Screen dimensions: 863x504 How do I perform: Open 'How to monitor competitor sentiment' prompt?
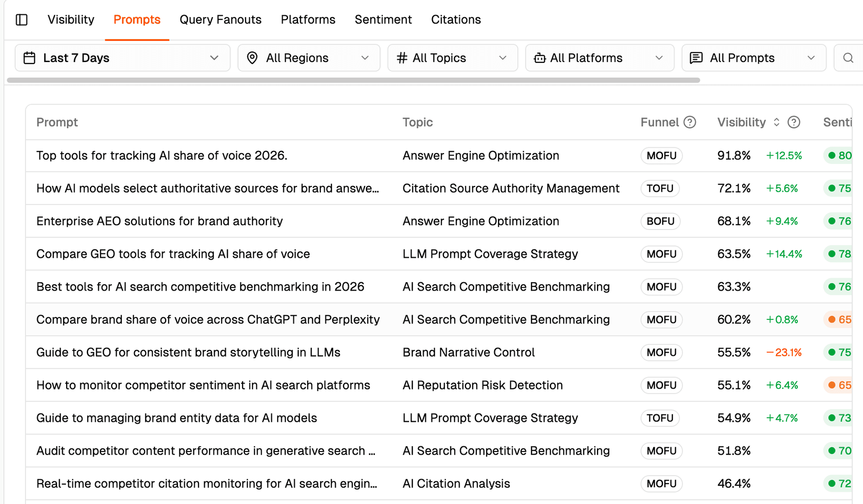click(203, 385)
